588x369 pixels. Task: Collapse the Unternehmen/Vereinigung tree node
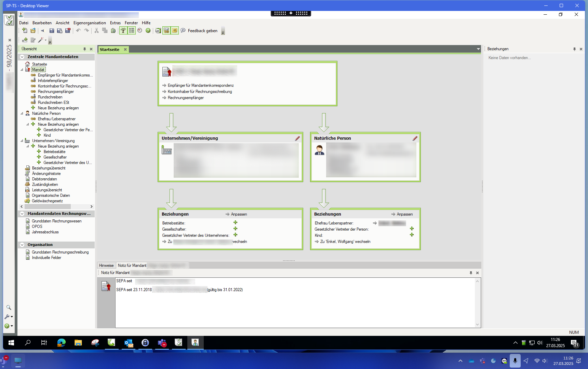click(22, 141)
